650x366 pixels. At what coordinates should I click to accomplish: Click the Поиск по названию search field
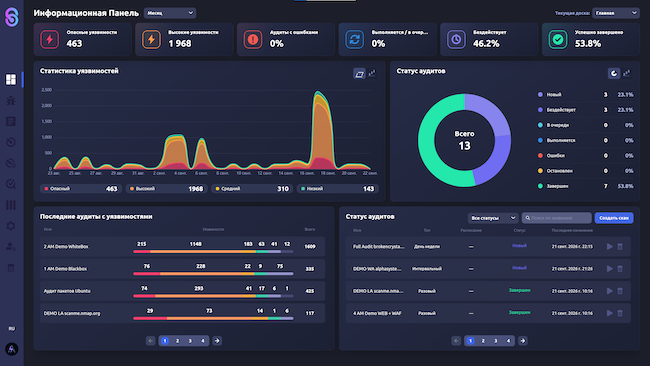click(x=556, y=218)
